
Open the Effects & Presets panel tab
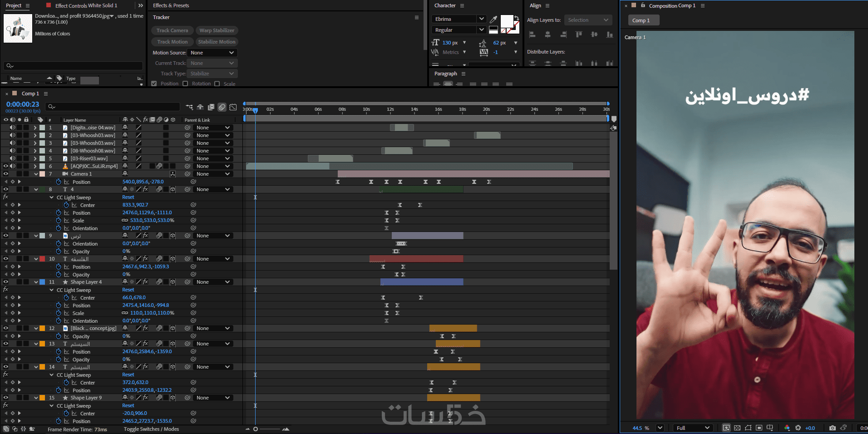[171, 5]
